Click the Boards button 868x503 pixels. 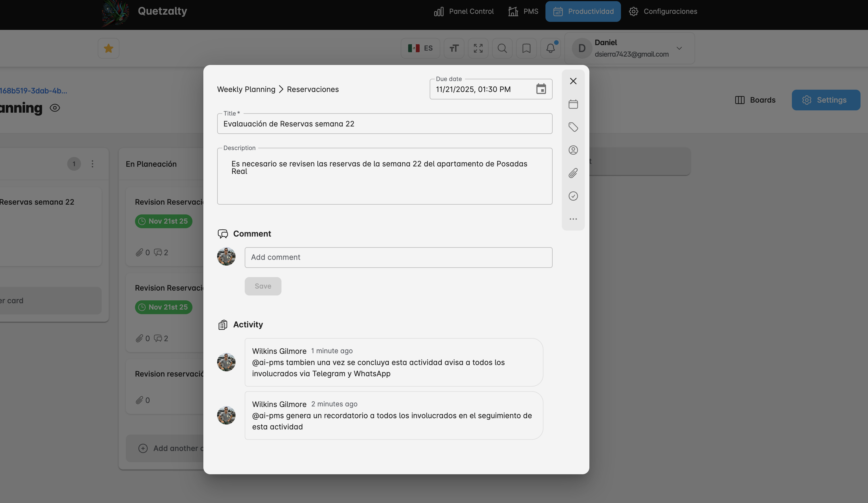pos(755,100)
